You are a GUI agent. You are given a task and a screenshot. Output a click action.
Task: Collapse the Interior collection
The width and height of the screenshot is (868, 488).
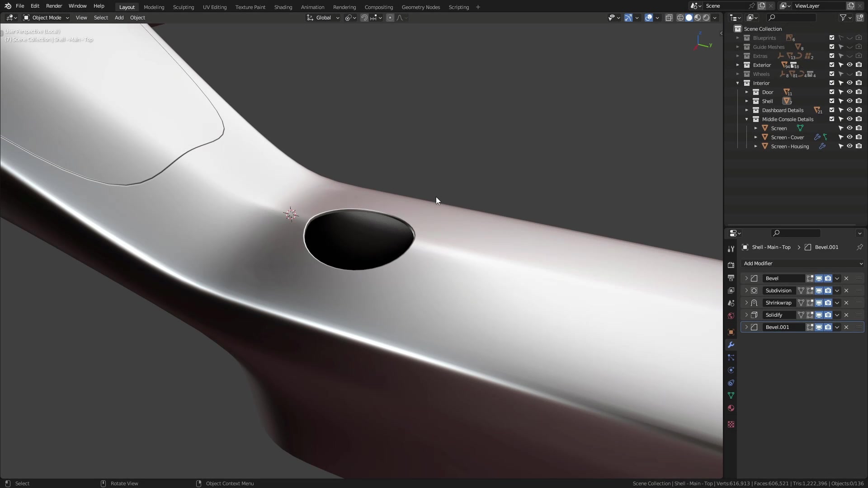[738, 83]
